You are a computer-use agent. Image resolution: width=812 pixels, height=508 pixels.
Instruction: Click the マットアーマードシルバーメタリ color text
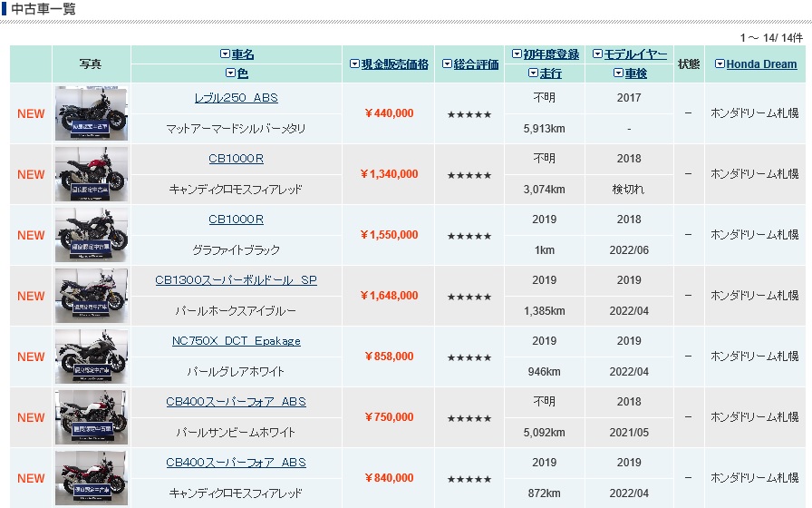237,129
